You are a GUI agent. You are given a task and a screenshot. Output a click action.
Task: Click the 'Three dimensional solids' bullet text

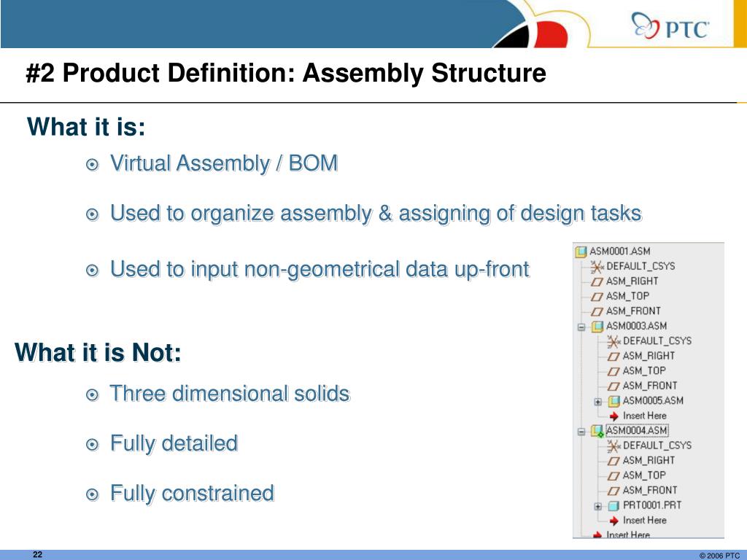click(x=230, y=394)
